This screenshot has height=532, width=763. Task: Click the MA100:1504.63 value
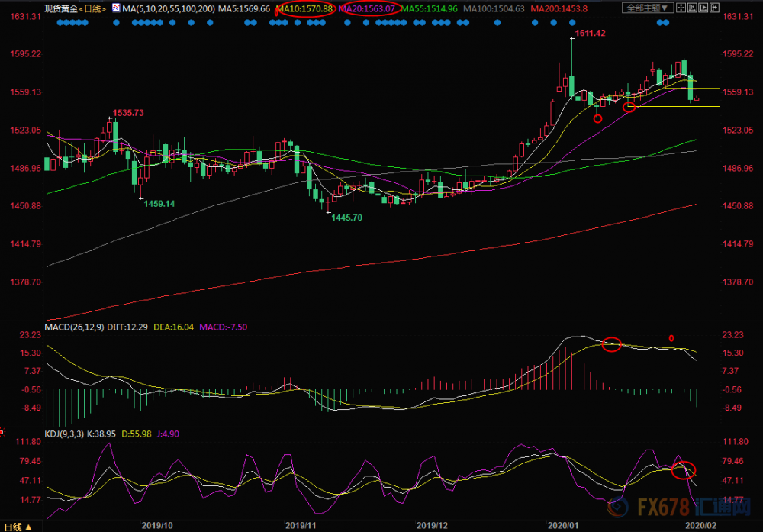click(494, 8)
